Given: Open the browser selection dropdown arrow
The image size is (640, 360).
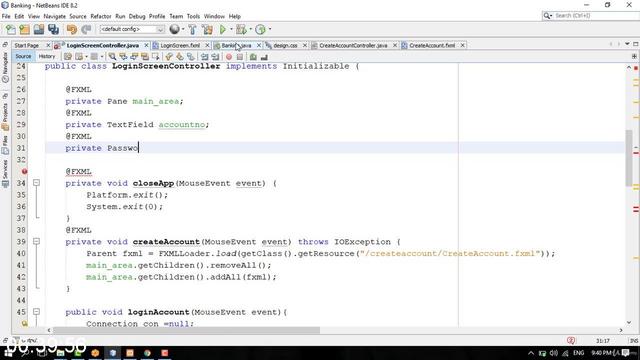Looking at the screenshot, I should tap(182, 29).
